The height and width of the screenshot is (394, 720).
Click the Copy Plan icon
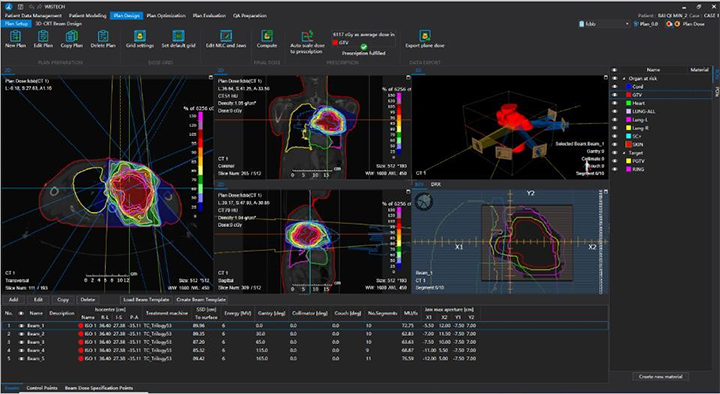click(72, 36)
